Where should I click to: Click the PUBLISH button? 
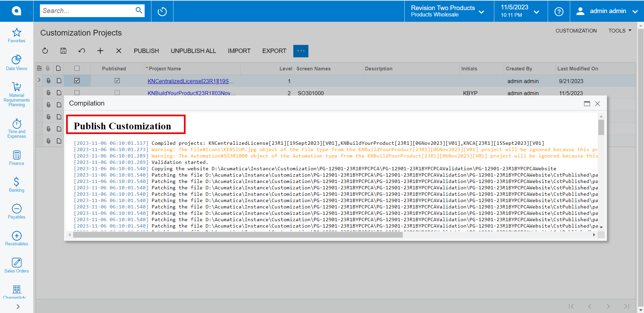pos(146,51)
